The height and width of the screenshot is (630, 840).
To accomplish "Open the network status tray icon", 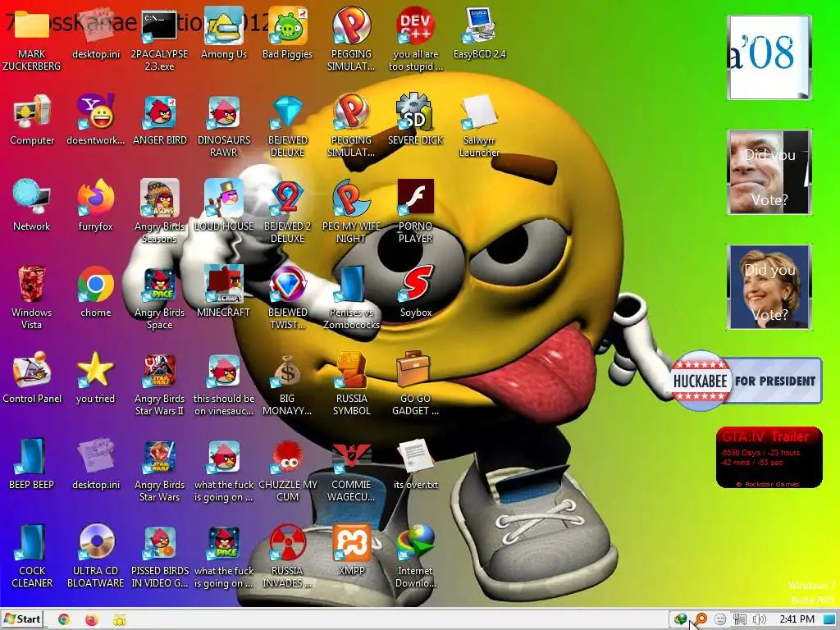I will point(740,619).
